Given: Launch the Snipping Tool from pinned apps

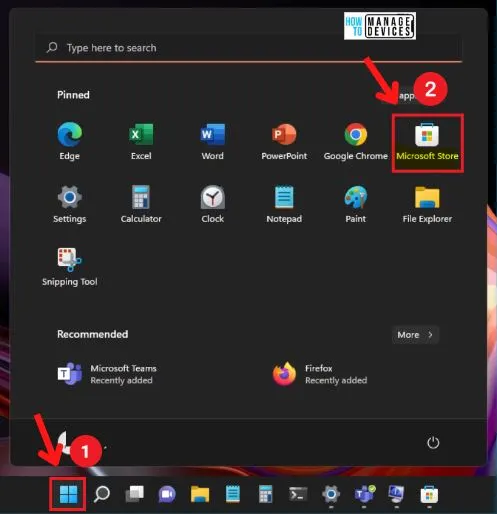Looking at the screenshot, I should click(69, 267).
